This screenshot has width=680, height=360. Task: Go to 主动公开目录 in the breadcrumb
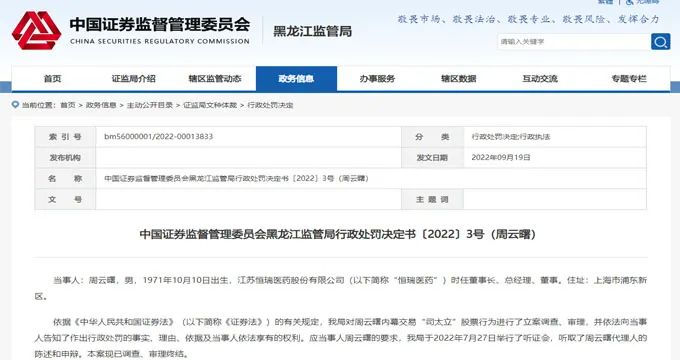tap(150, 105)
